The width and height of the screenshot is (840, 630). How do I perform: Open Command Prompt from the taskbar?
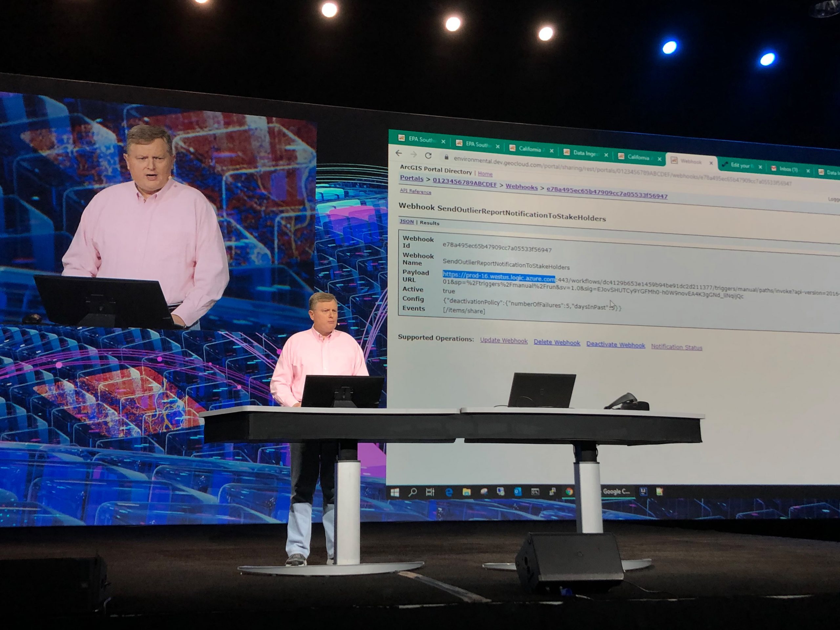pyautogui.click(x=535, y=492)
